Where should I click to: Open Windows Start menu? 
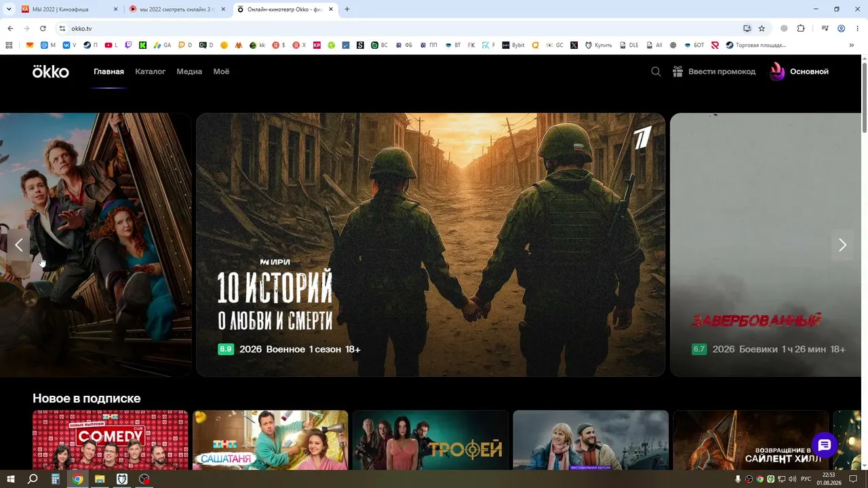(x=11, y=479)
